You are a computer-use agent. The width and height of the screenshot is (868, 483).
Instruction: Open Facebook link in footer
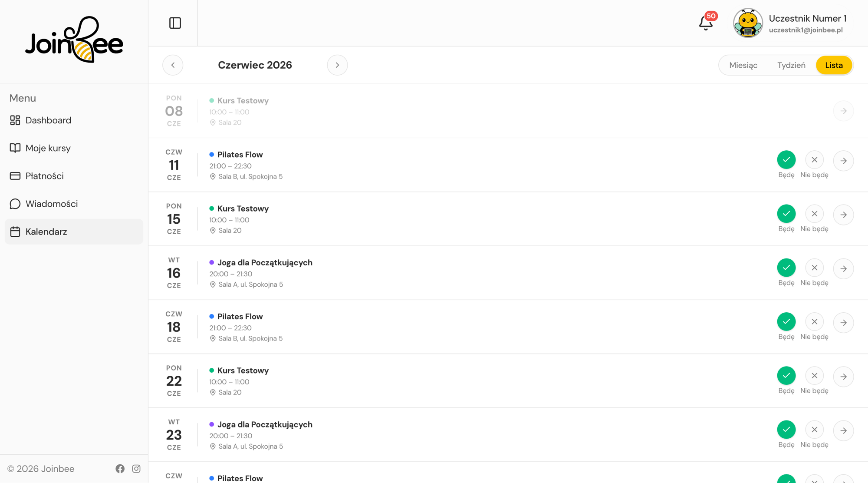[120, 469]
